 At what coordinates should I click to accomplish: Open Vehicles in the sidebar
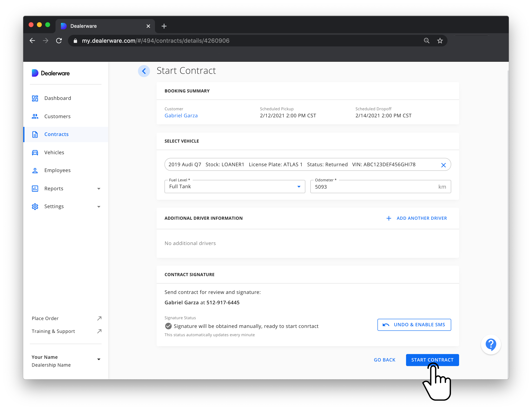pyautogui.click(x=66, y=153)
